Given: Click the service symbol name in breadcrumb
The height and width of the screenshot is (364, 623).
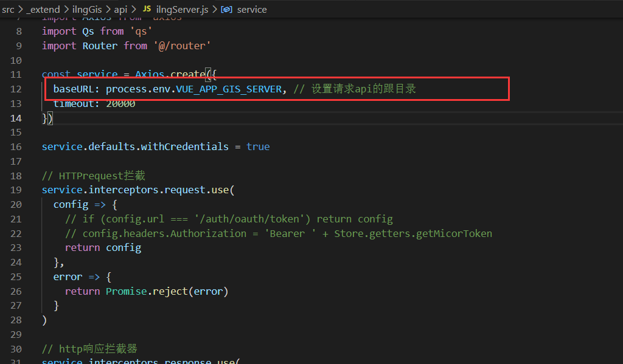Looking at the screenshot, I should (251, 10).
